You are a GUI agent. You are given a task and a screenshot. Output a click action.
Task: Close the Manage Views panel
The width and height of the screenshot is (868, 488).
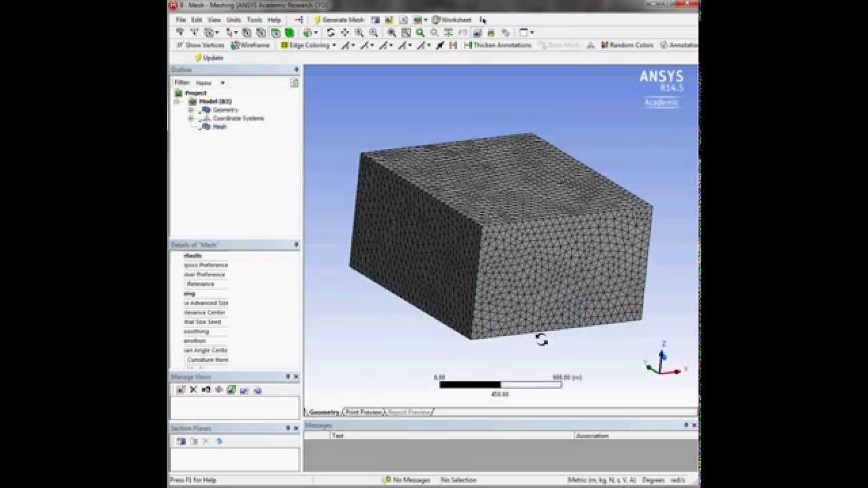[x=296, y=377]
